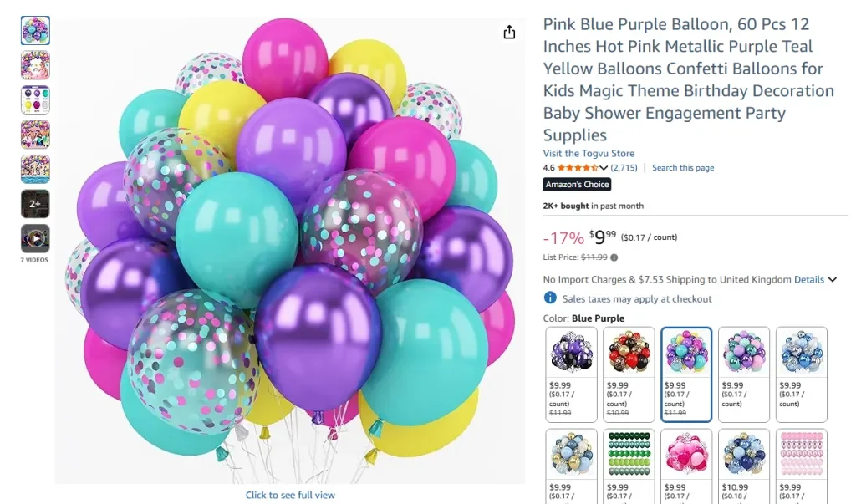Open the 2,715 customer ratings

624,167
